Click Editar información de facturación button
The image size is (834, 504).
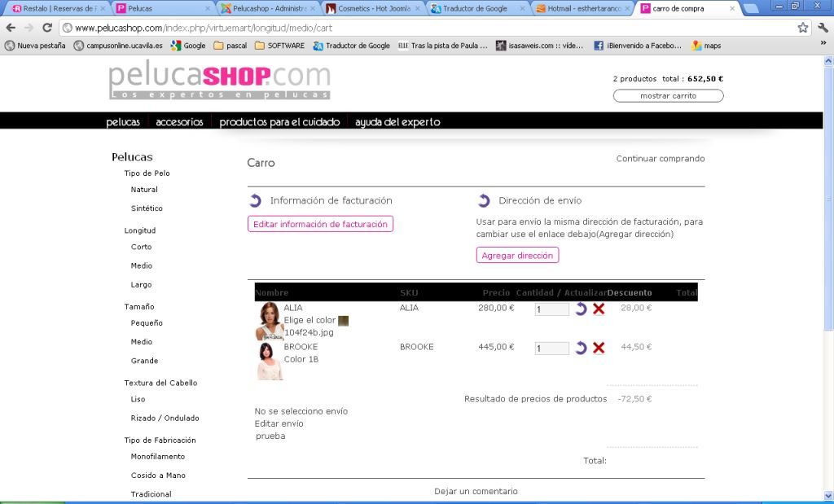click(320, 224)
